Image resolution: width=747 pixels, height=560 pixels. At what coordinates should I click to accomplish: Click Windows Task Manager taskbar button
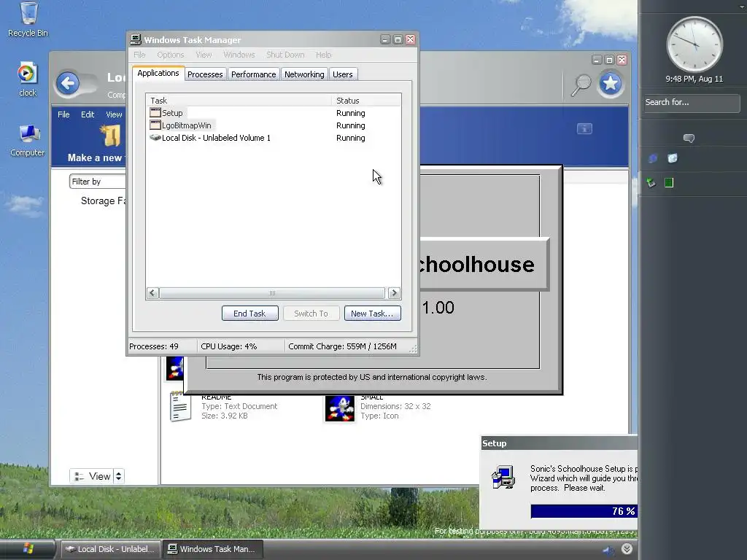click(x=213, y=549)
